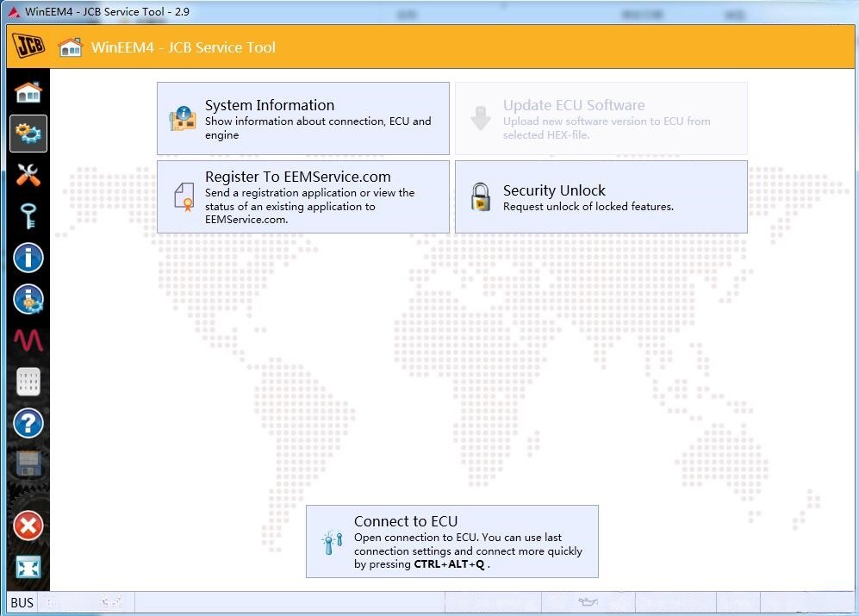Click the padlock Security Unlock icon

coord(481,196)
